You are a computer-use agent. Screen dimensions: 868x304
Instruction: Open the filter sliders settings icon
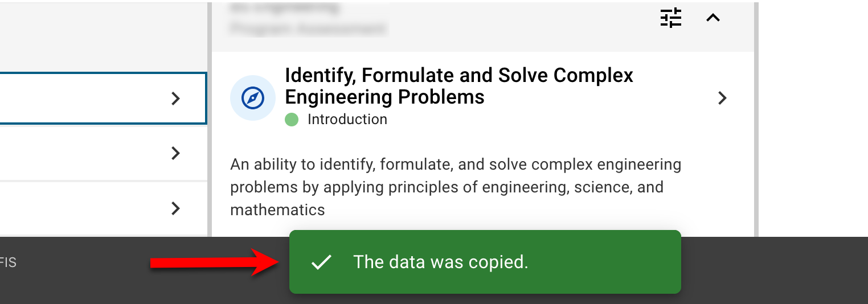tap(670, 18)
